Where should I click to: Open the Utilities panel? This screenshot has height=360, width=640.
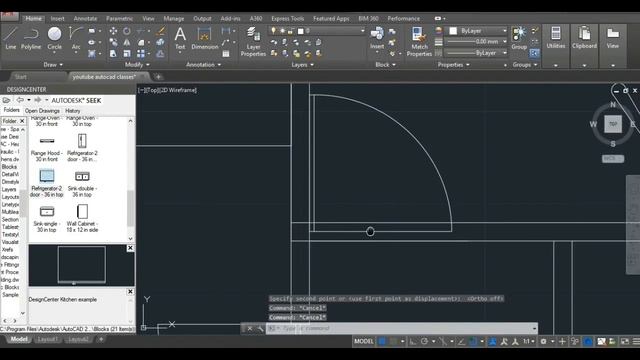pos(556,46)
